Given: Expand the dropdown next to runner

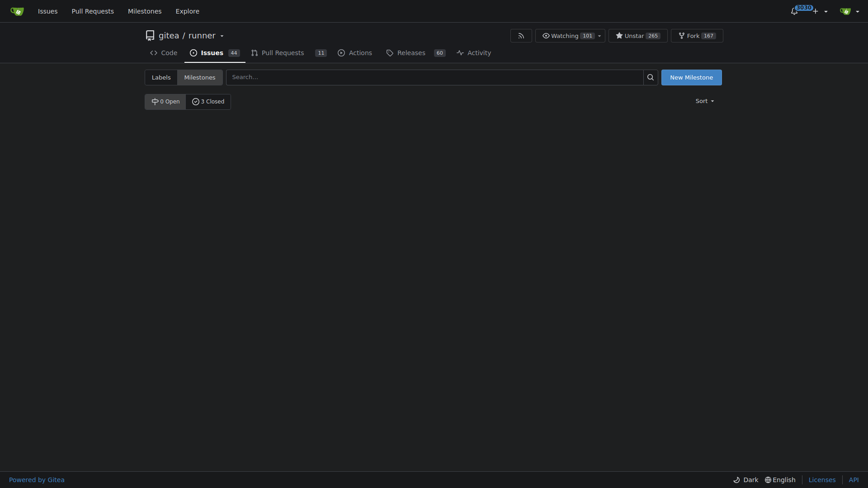Looking at the screenshot, I should [x=222, y=36].
